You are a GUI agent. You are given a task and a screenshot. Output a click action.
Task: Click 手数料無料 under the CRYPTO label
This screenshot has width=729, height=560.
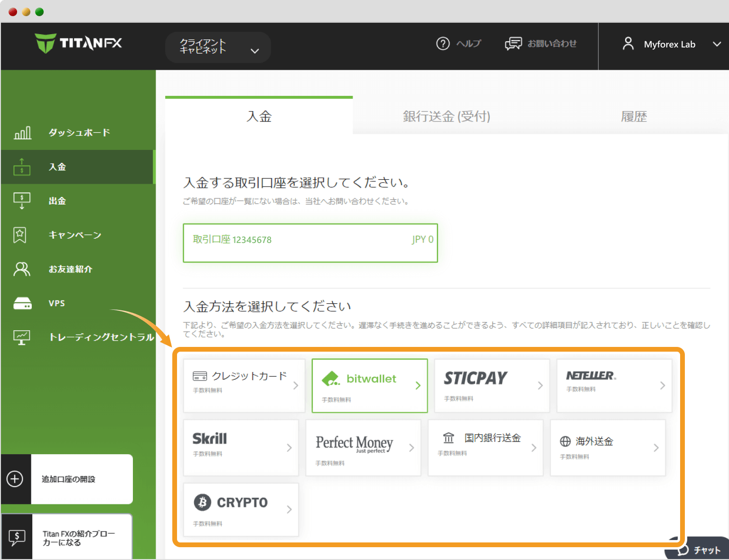tap(207, 524)
